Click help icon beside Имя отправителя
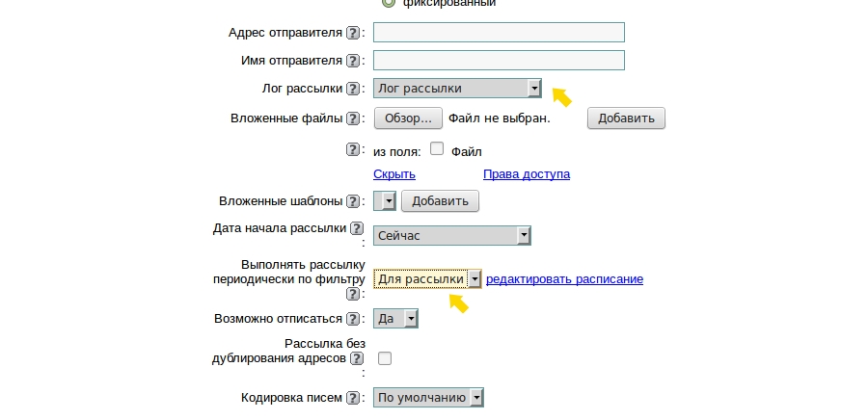The height and width of the screenshot is (420, 868). (353, 61)
